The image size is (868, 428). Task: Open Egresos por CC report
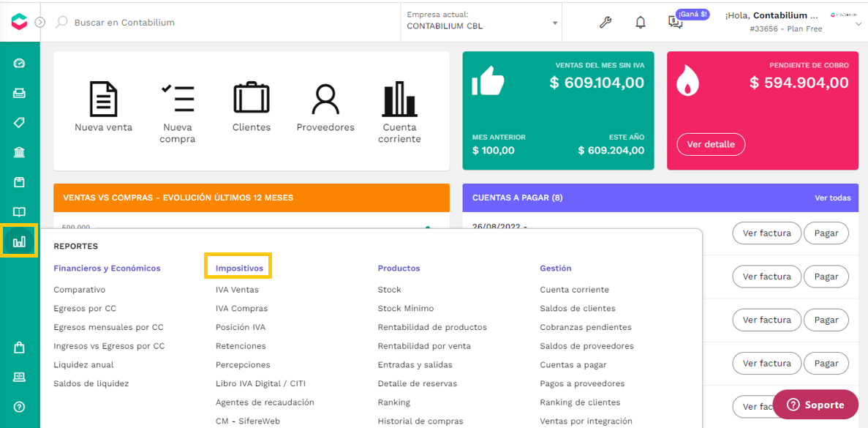tap(85, 309)
